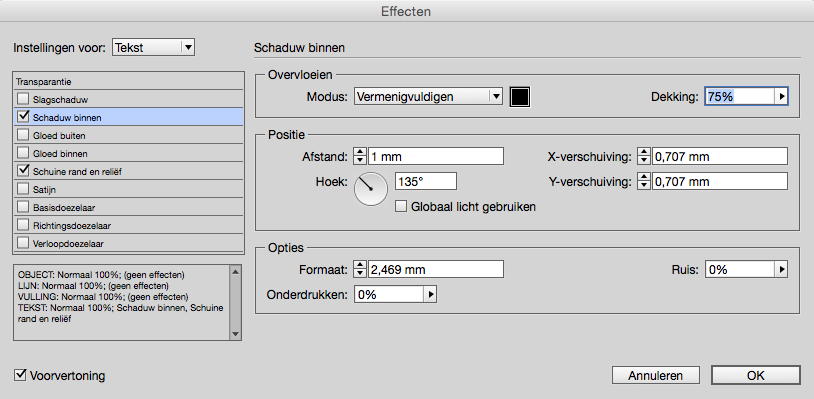Enable the Richtingsdoezelaar checkbox
Viewport: 814px width, 399px height.
click(23, 225)
